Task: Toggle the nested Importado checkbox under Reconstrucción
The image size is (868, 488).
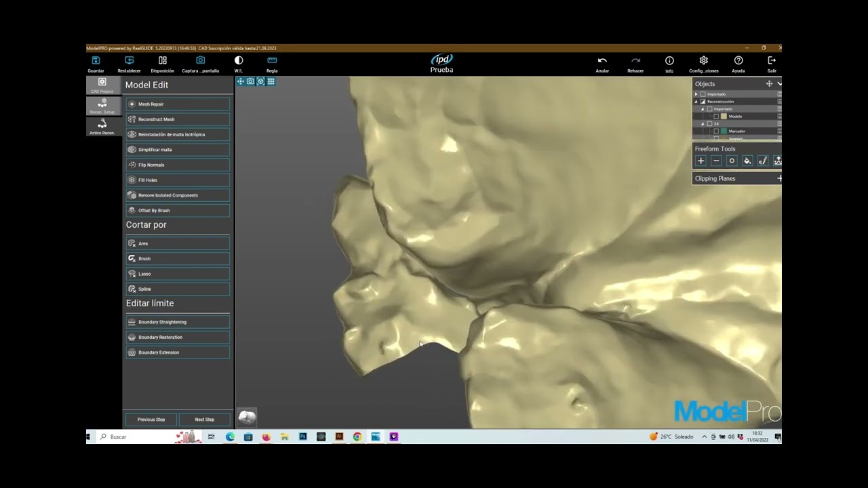Action: [x=709, y=109]
